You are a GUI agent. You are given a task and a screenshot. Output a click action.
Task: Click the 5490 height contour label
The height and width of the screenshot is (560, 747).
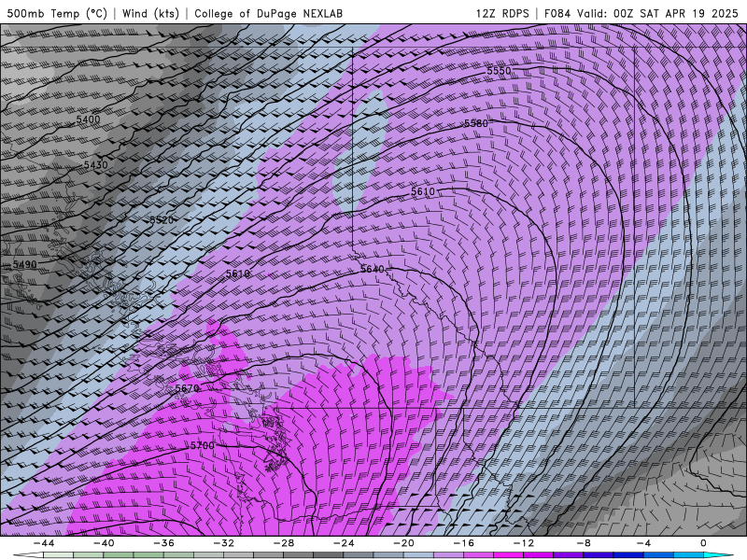pos(25,264)
